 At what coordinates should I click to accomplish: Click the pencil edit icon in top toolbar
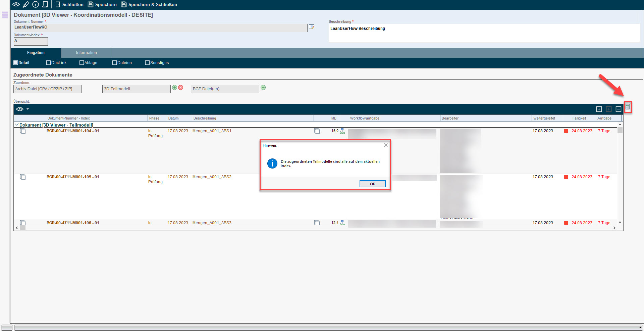point(26,4)
